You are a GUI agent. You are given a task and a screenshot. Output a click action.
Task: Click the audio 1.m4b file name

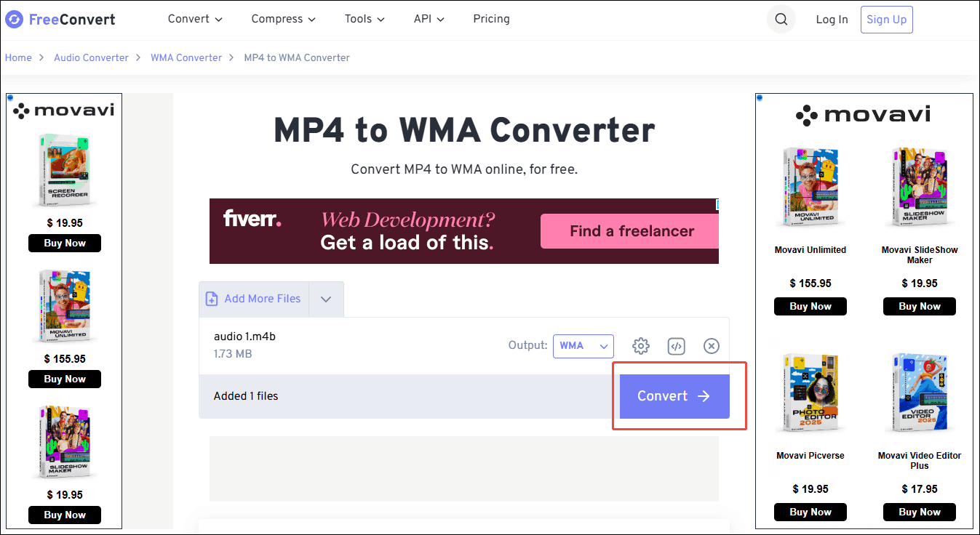(x=244, y=337)
